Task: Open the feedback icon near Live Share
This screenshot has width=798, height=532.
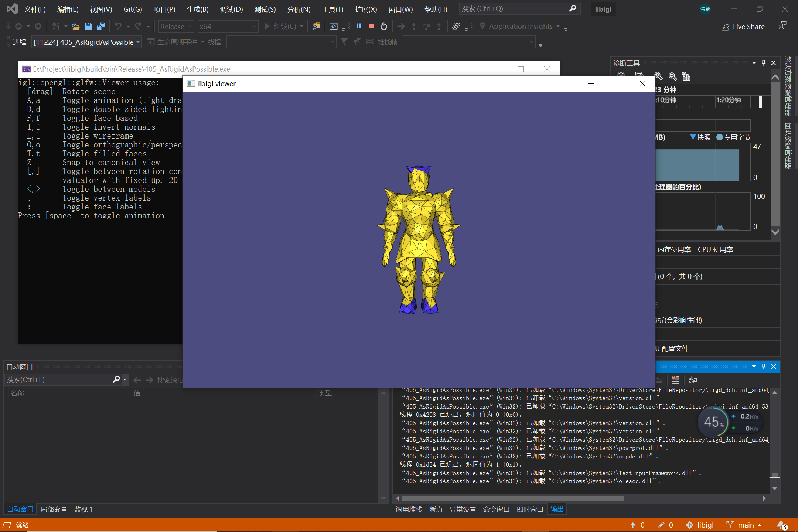Action: pyautogui.click(x=782, y=26)
